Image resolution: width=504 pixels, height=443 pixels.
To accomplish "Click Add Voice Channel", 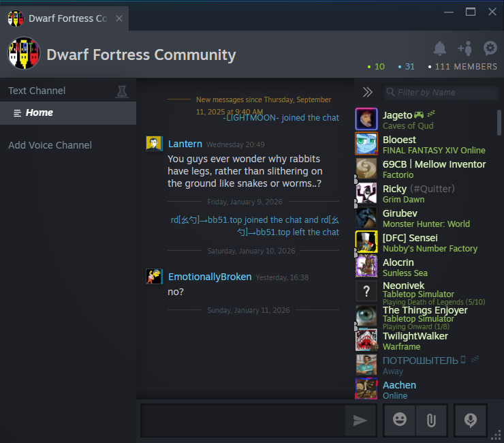I will [50, 145].
